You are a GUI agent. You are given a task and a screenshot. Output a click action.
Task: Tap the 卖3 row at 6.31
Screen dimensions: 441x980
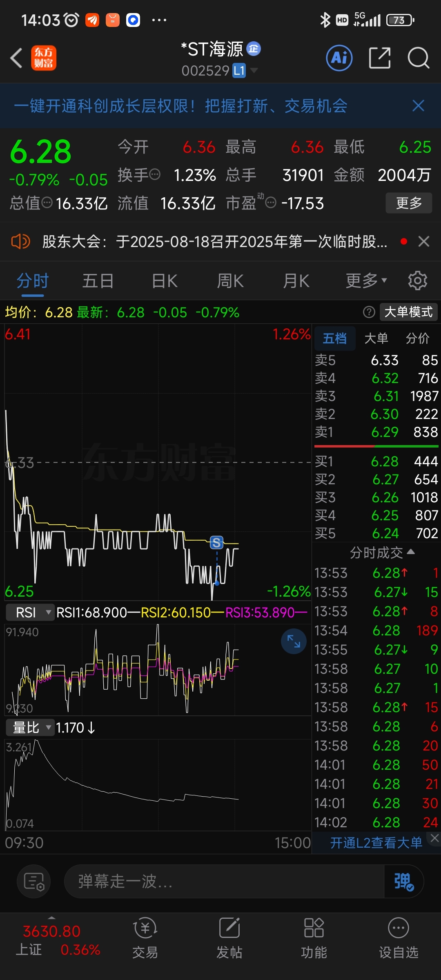tap(376, 396)
